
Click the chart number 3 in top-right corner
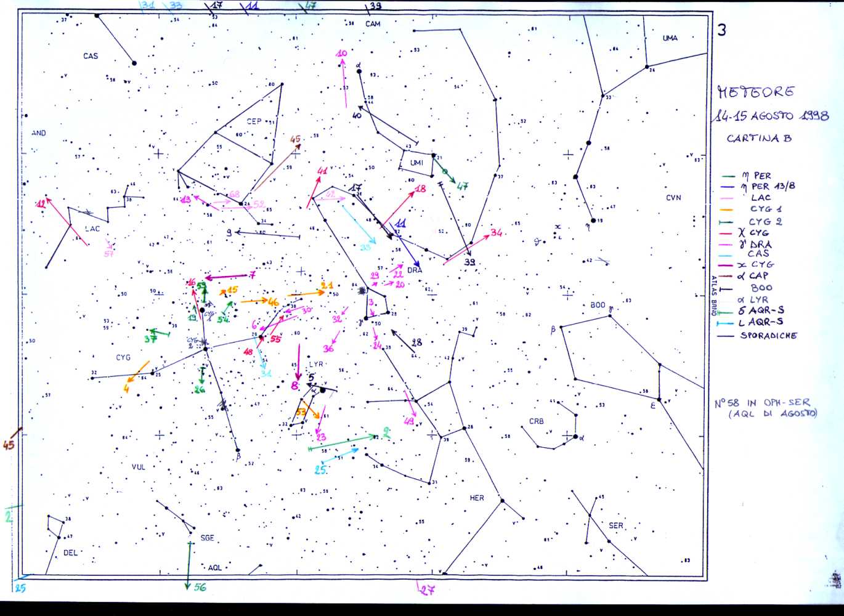point(722,30)
